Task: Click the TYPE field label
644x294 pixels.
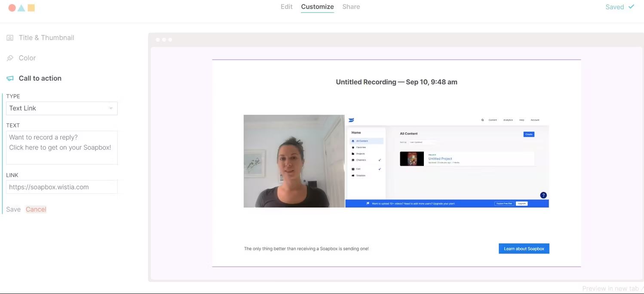Action: [x=13, y=96]
